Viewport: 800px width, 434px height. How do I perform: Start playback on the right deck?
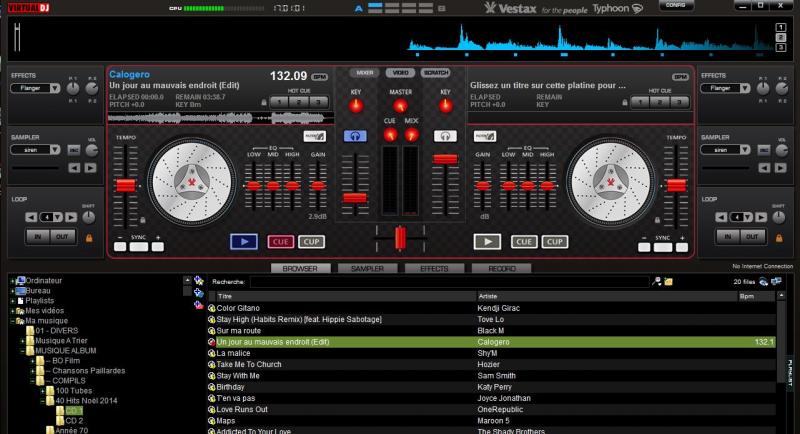487,242
